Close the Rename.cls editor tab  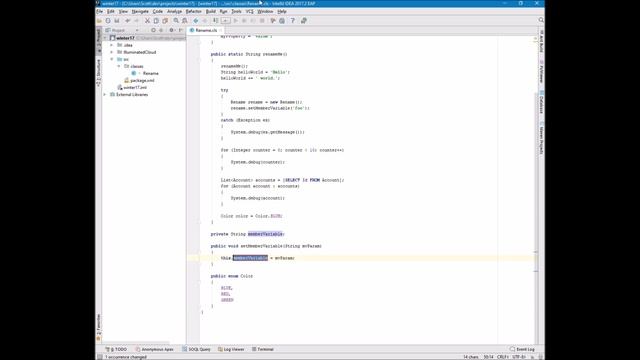coord(221,30)
